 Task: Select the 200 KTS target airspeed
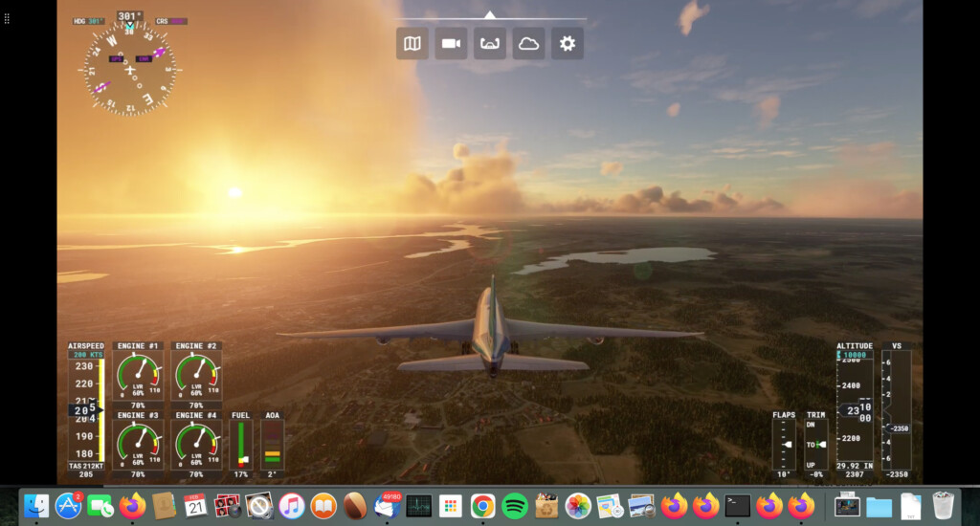click(87, 355)
